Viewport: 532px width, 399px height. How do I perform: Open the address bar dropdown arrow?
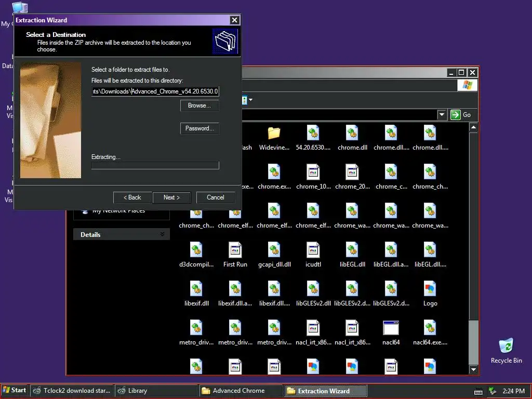tap(442, 115)
